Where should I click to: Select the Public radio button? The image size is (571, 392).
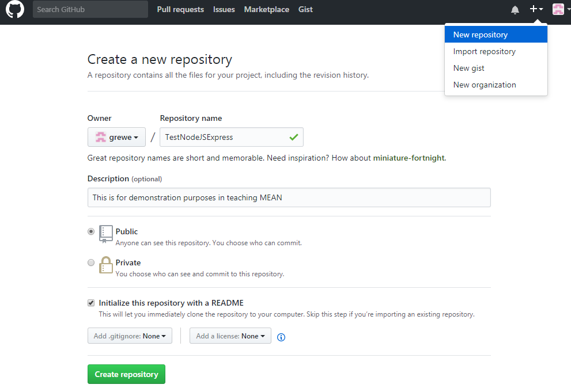91,231
